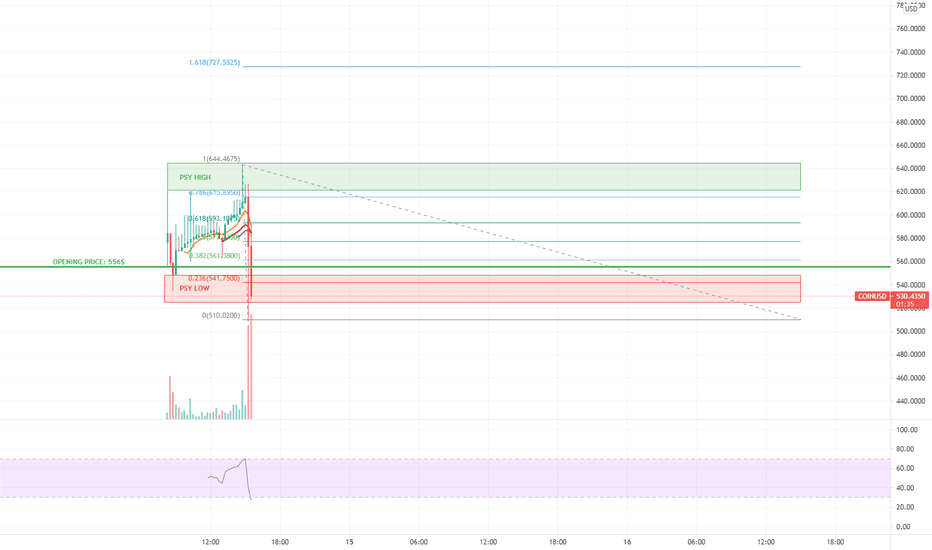Click the 20.00 RSI scale value
The width and height of the screenshot is (932, 550).
[x=905, y=507]
